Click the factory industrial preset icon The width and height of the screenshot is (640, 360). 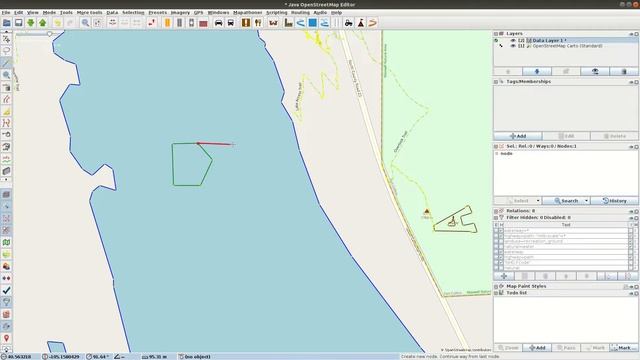pyautogui.click(x=288, y=23)
